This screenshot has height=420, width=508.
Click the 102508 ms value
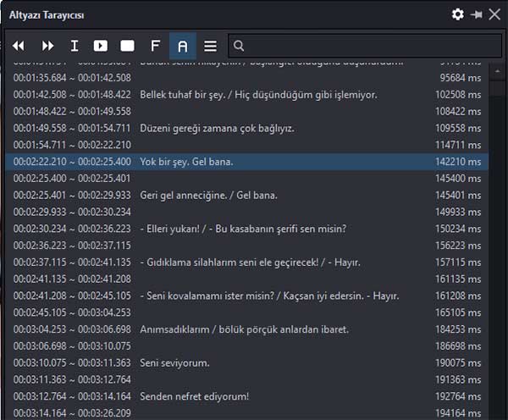click(x=458, y=95)
